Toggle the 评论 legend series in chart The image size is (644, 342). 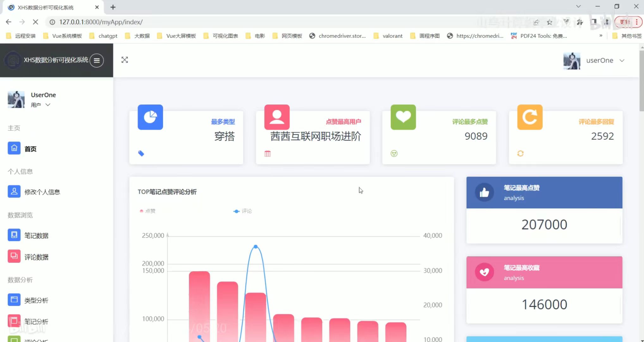coord(243,211)
